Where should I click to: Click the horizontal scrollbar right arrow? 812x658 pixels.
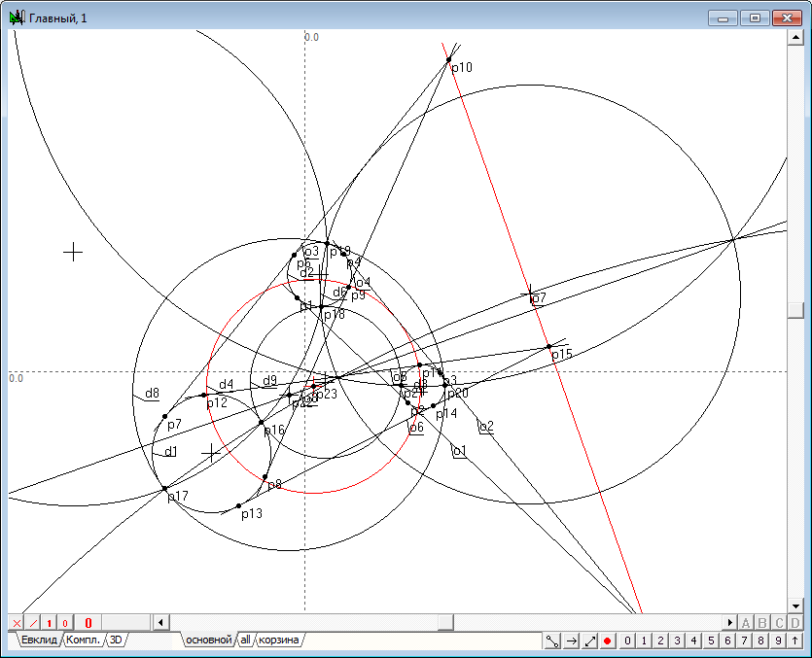pyautogui.click(x=729, y=622)
